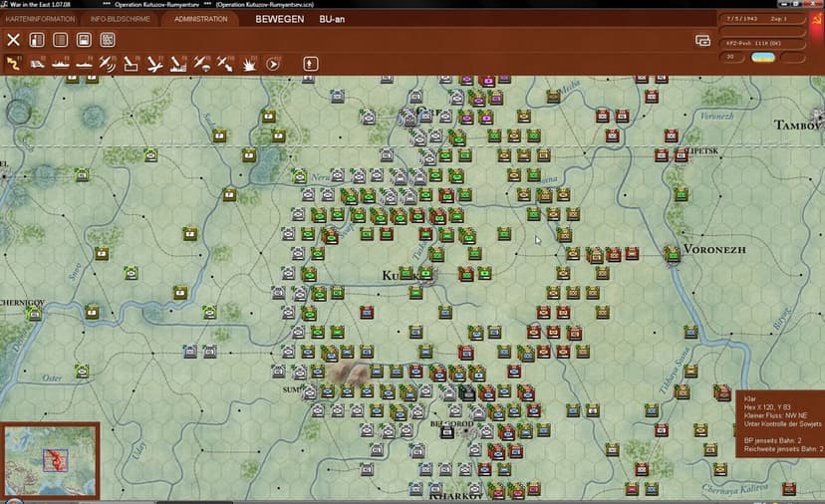Select the F8 bomb city icon
The height and width of the screenshot is (504, 825).
click(x=177, y=64)
